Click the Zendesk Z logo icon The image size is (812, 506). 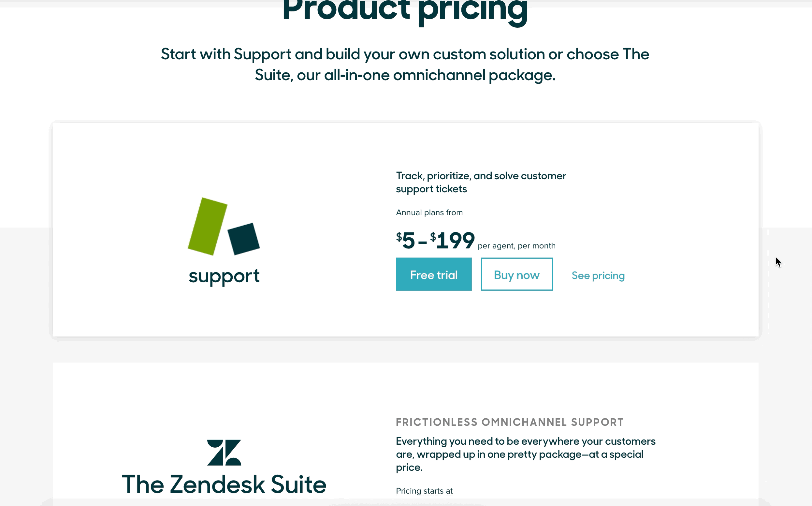pyautogui.click(x=224, y=453)
